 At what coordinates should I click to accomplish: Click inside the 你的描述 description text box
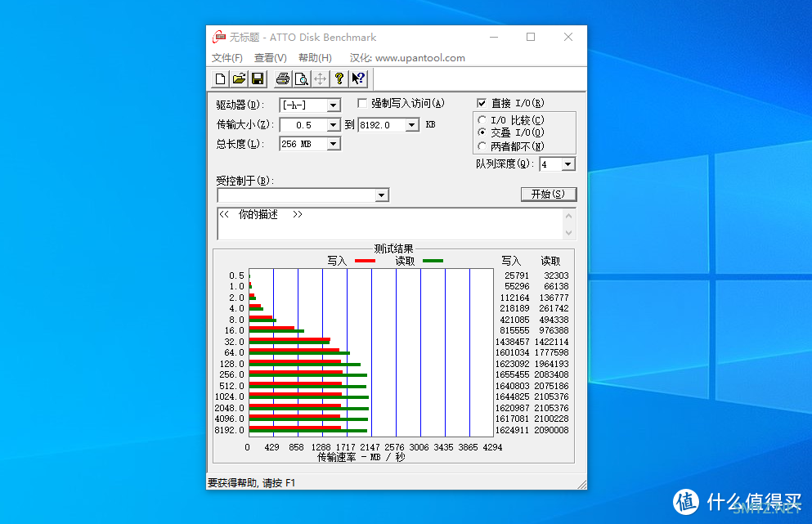[x=390, y=224]
